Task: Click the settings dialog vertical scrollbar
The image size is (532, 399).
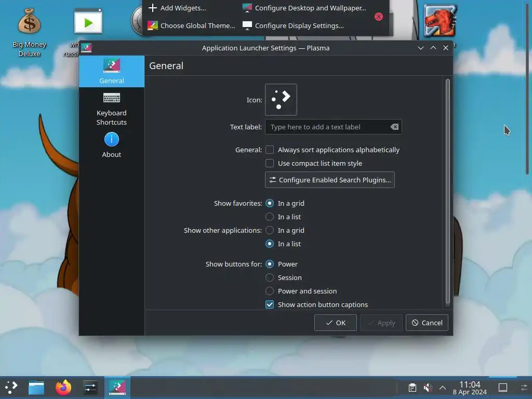Action: coord(447,192)
